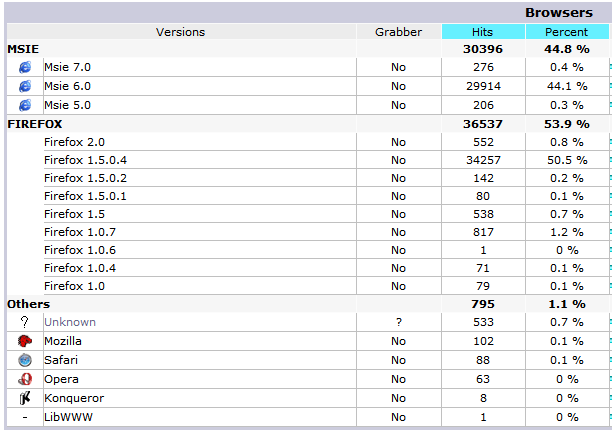Click the Firefox 1.5.0.4 version name
612x432 pixels.
click(85, 160)
